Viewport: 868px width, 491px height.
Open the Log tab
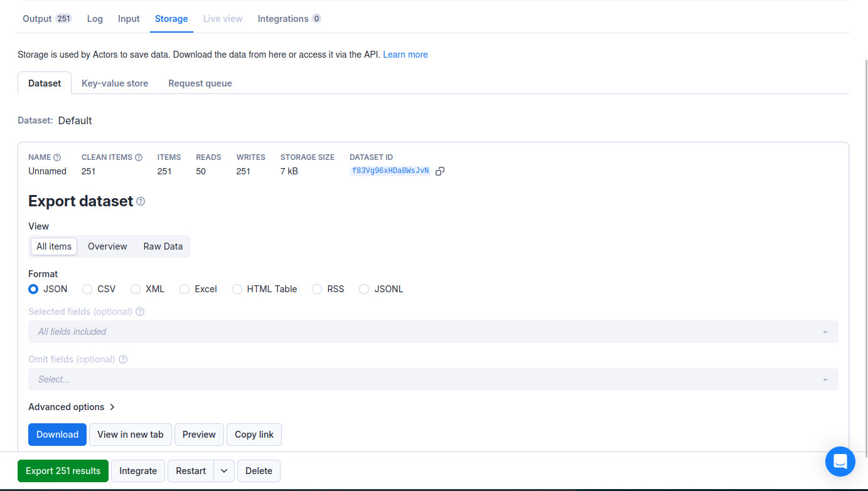94,18
